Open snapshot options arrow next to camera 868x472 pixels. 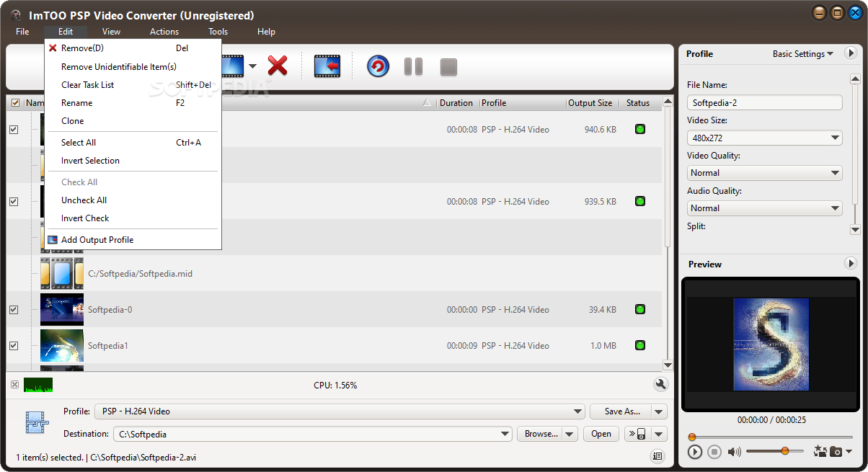coord(848,452)
